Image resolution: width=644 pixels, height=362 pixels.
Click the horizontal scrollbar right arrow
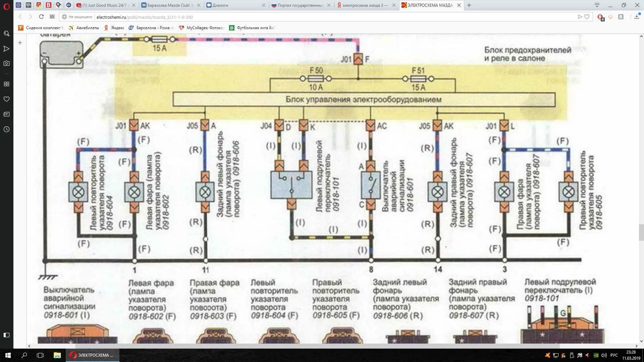tap(636, 346)
